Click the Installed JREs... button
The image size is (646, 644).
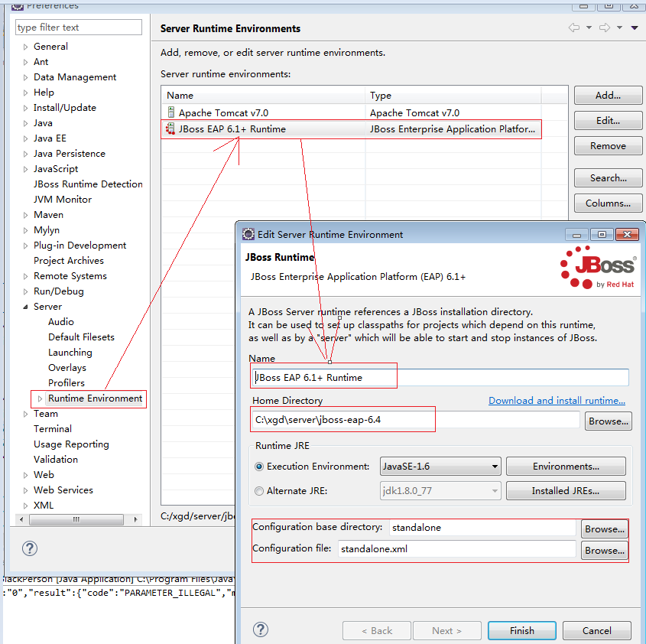point(566,490)
